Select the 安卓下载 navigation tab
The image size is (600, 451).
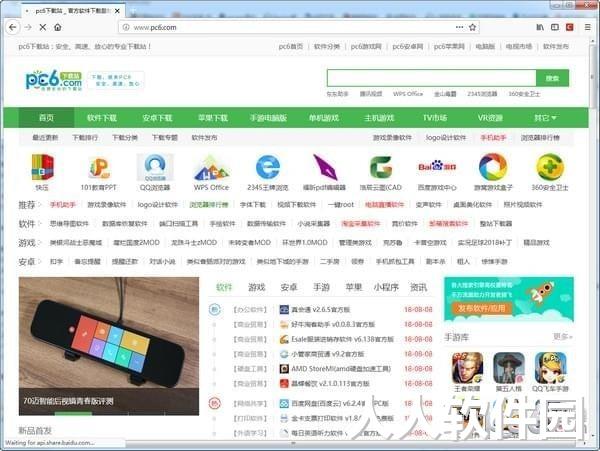(x=157, y=117)
